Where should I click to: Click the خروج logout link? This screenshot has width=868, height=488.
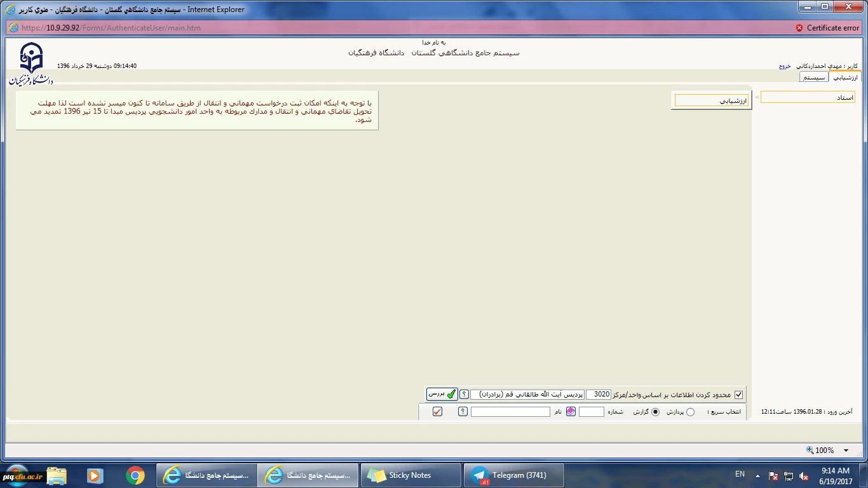[x=785, y=66]
